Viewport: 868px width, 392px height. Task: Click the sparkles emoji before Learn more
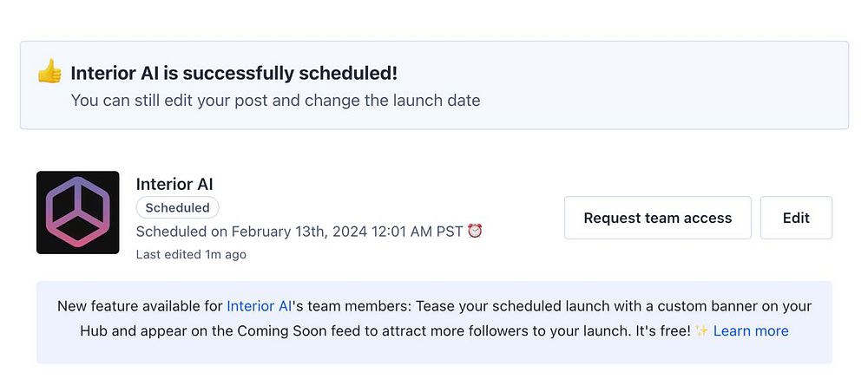click(x=701, y=331)
